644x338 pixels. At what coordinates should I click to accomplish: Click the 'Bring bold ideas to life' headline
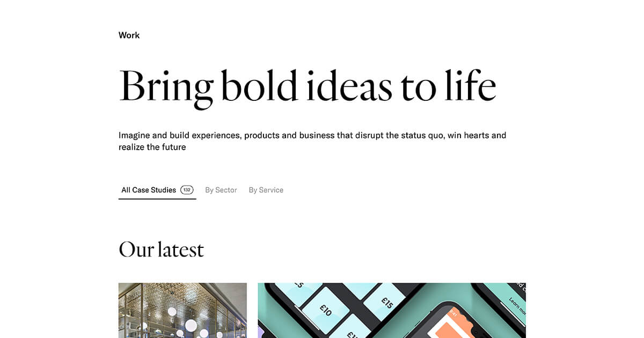pos(307,86)
